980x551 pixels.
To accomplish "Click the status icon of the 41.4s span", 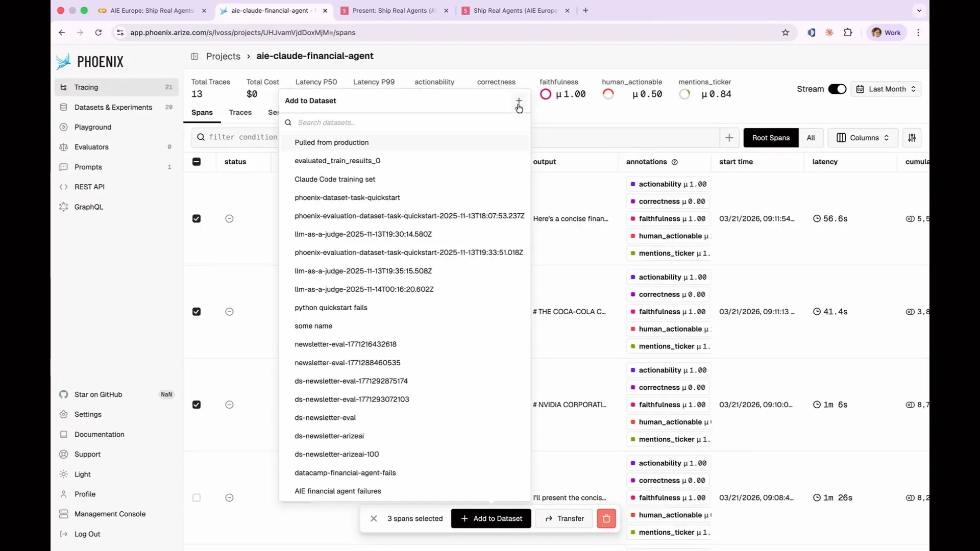I will pos(229,312).
